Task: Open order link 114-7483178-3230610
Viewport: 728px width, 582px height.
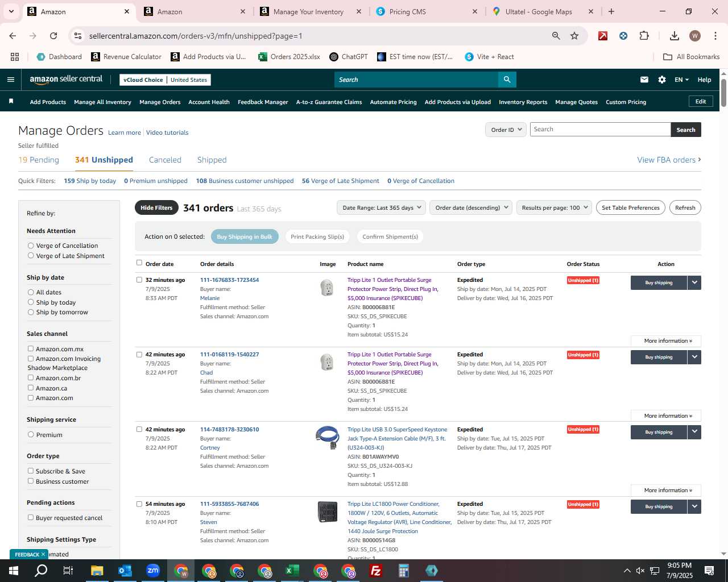Action: pyautogui.click(x=229, y=429)
